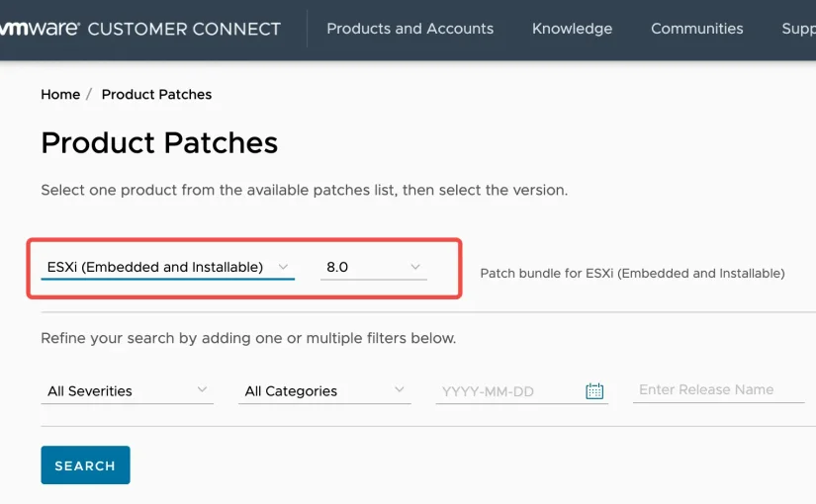This screenshot has width=816, height=504.
Task: Click the Product Patches page heading
Action: [159, 143]
